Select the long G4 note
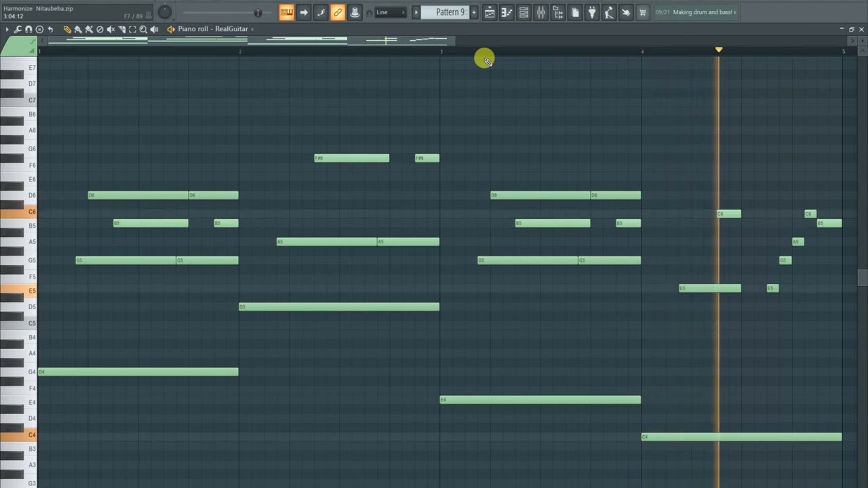This screenshot has width=868, height=488. 138,371
